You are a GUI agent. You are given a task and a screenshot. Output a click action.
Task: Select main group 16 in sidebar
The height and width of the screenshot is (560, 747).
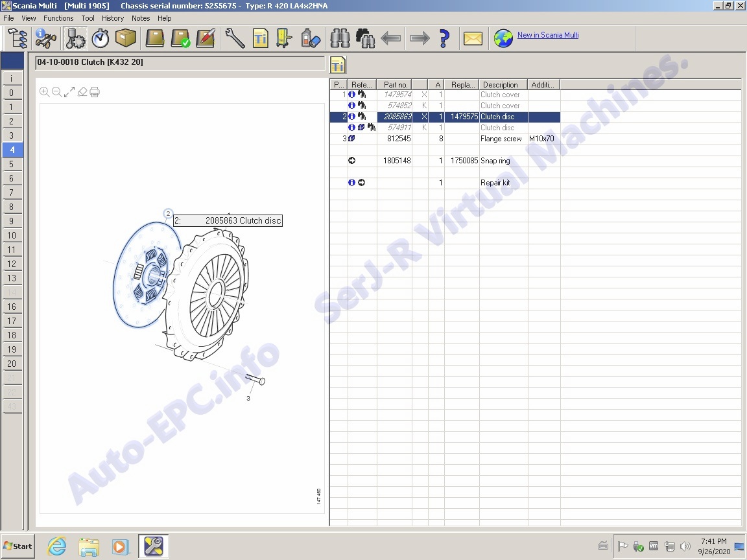click(12, 307)
